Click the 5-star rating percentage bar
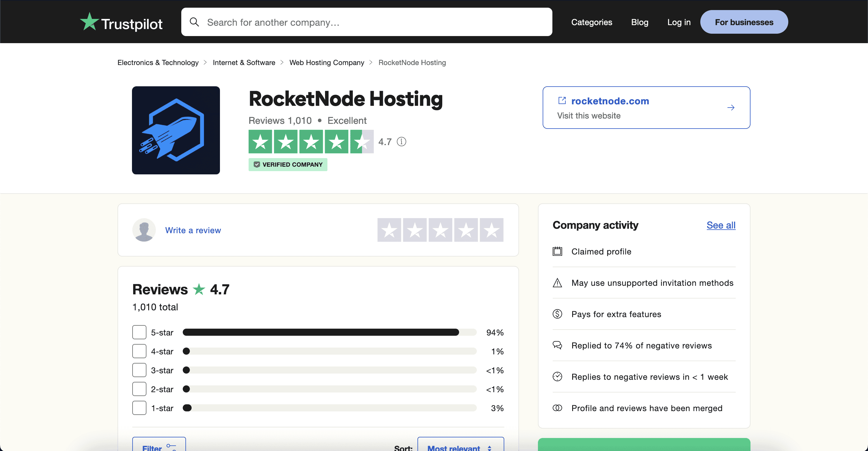 tap(329, 332)
